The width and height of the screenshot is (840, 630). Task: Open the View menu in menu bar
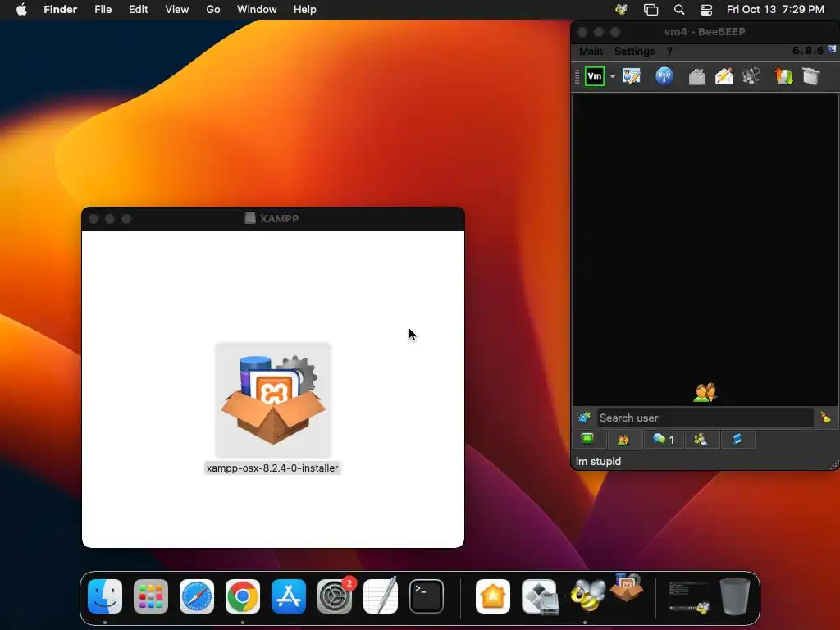click(x=177, y=10)
